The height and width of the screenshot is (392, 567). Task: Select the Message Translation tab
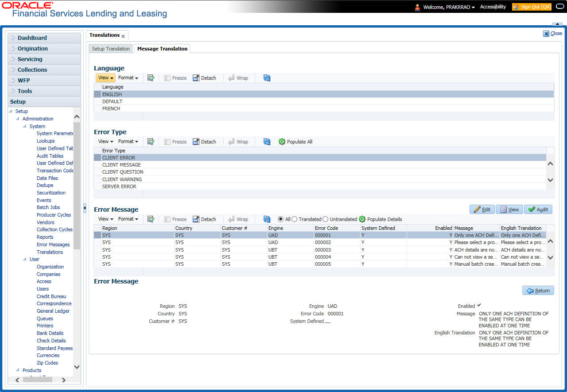[x=162, y=49]
